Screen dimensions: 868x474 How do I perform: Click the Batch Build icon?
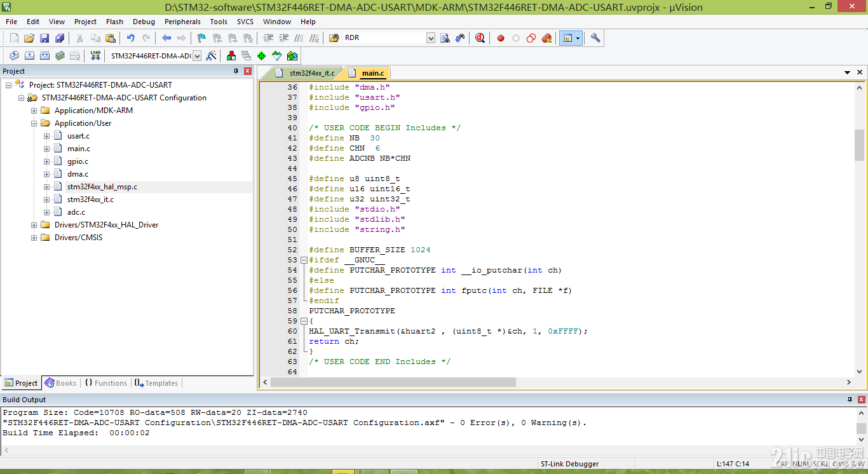click(x=60, y=56)
